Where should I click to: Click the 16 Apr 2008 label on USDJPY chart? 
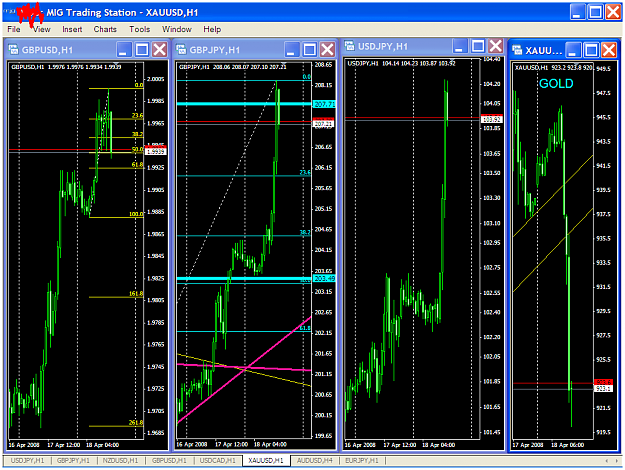[360, 445]
